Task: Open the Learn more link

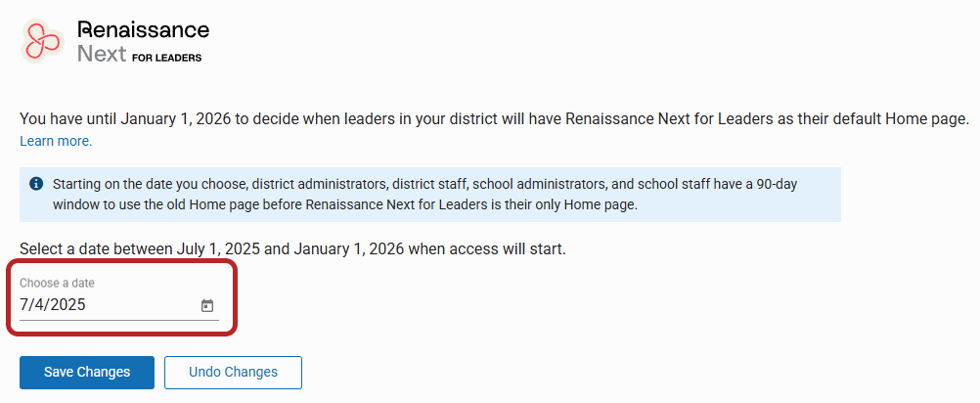Action: pos(56,141)
